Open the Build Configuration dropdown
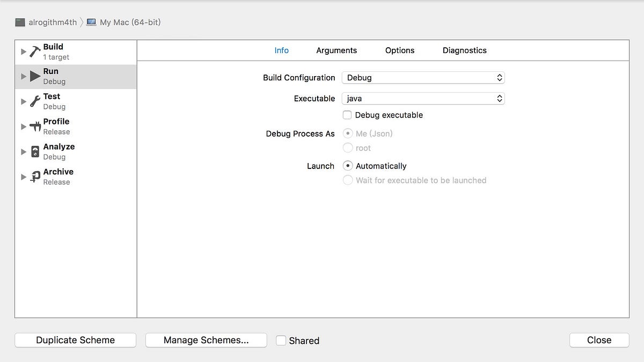 tap(423, 77)
